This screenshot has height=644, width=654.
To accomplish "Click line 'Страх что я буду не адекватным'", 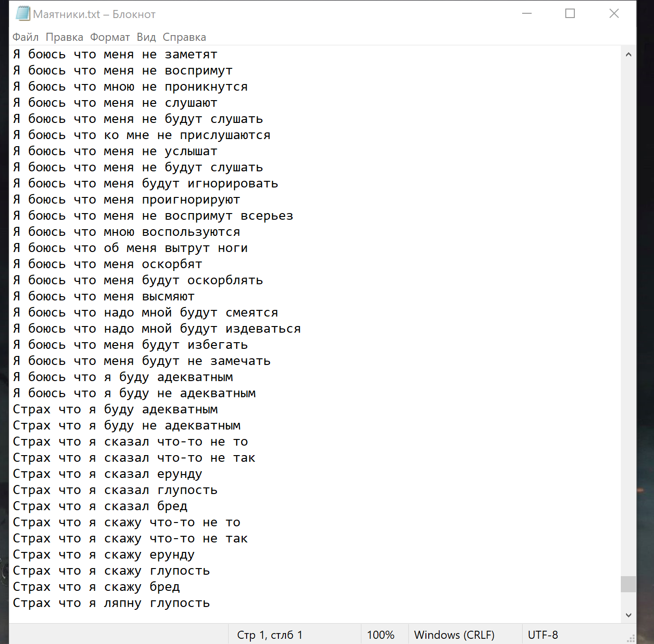I will tap(127, 426).
